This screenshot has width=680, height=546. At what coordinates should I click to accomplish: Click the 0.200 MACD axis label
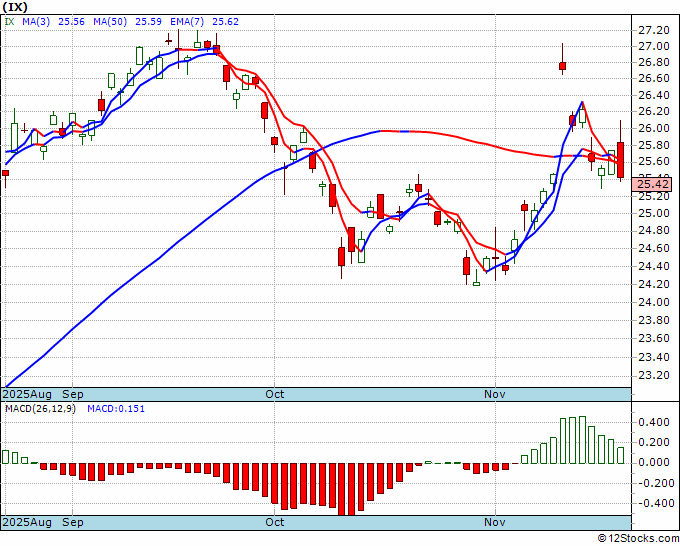point(654,442)
